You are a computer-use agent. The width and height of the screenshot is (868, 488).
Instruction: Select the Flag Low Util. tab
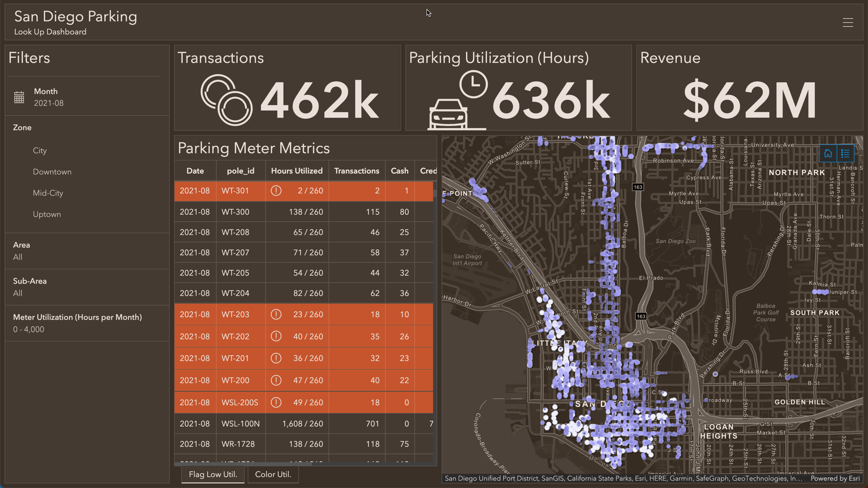tap(212, 474)
